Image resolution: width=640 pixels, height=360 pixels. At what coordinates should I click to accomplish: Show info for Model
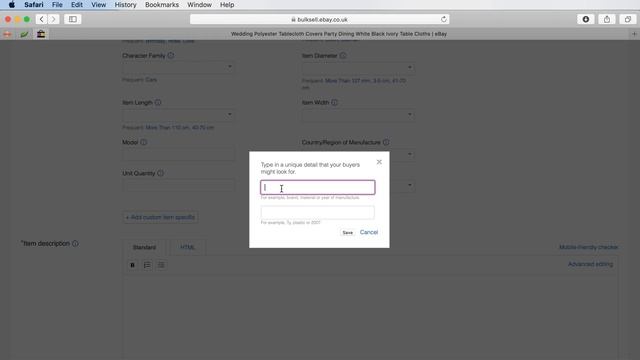click(x=144, y=142)
